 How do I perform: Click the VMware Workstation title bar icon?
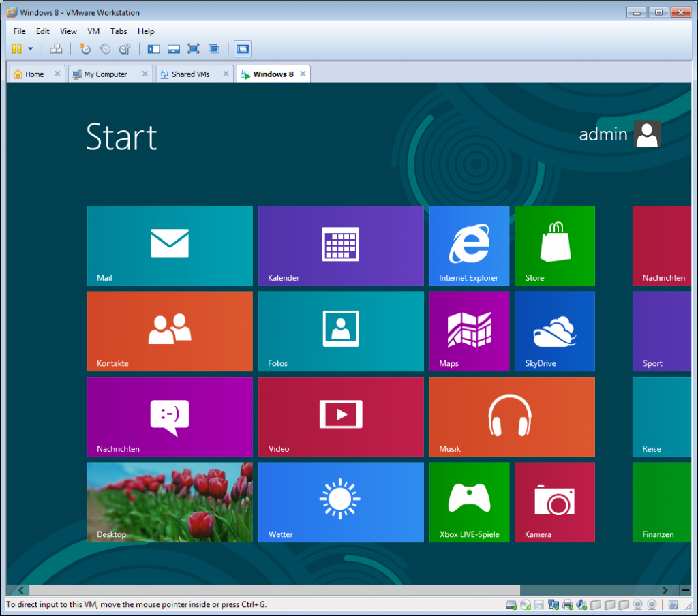click(x=12, y=12)
